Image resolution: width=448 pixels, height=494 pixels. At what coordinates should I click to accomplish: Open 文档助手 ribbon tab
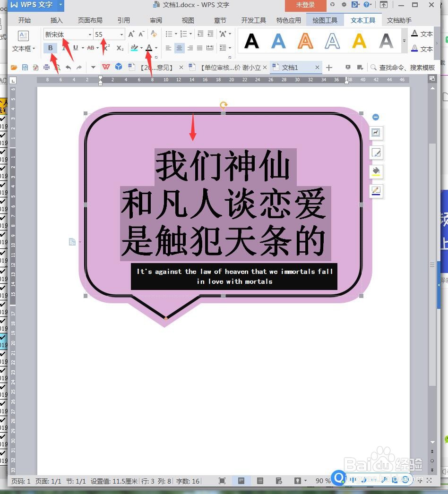(399, 20)
